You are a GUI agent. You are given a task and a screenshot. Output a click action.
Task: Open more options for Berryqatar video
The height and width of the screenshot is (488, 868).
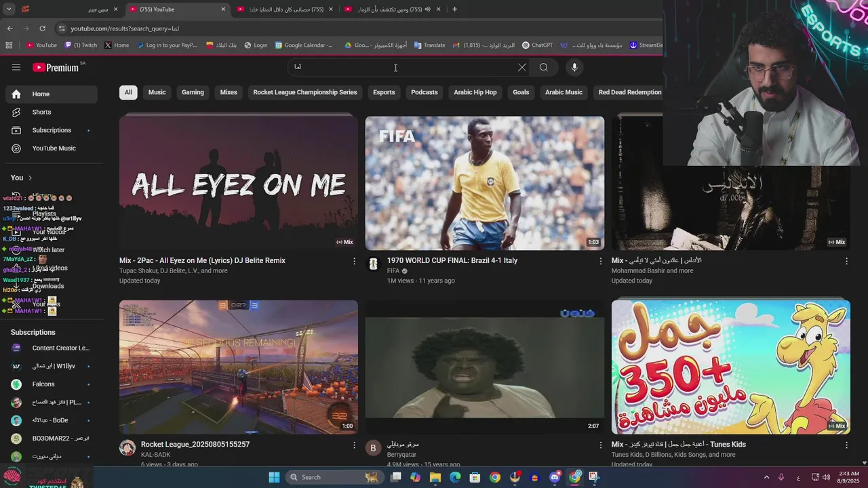click(x=600, y=445)
